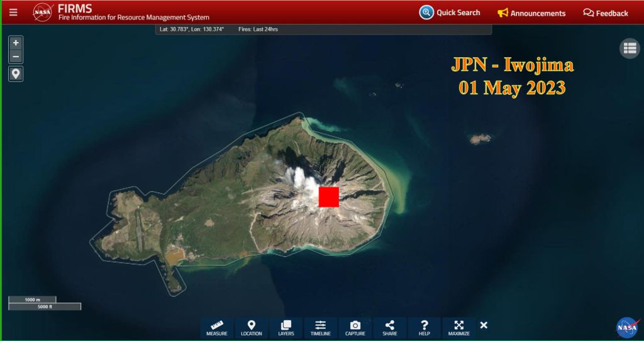644x341 pixels.
Task: Open Quick Search
Action: tap(450, 13)
